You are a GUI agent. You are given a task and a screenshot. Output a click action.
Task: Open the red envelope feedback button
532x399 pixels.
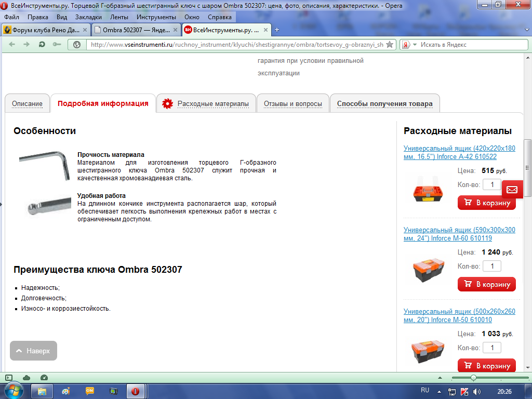pyautogui.click(x=512, y=189)
